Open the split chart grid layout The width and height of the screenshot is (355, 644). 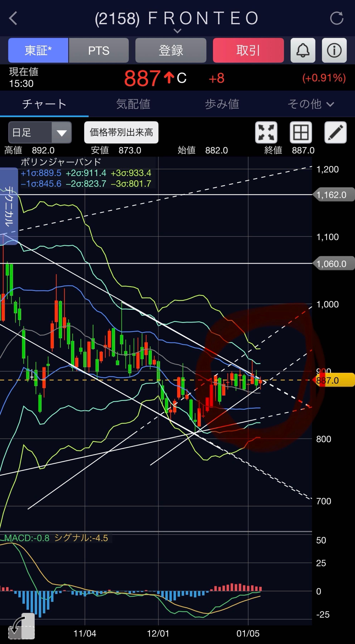[x=300, y=132]
